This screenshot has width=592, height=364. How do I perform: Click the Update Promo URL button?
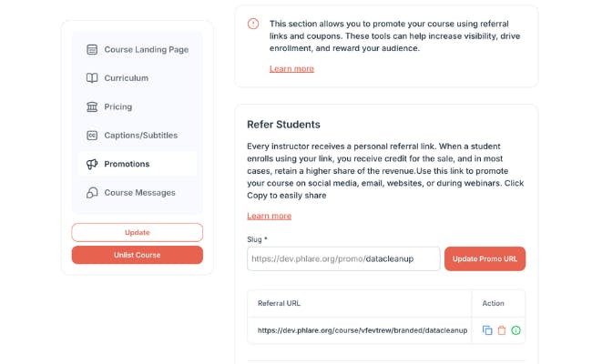pos(485,258)
